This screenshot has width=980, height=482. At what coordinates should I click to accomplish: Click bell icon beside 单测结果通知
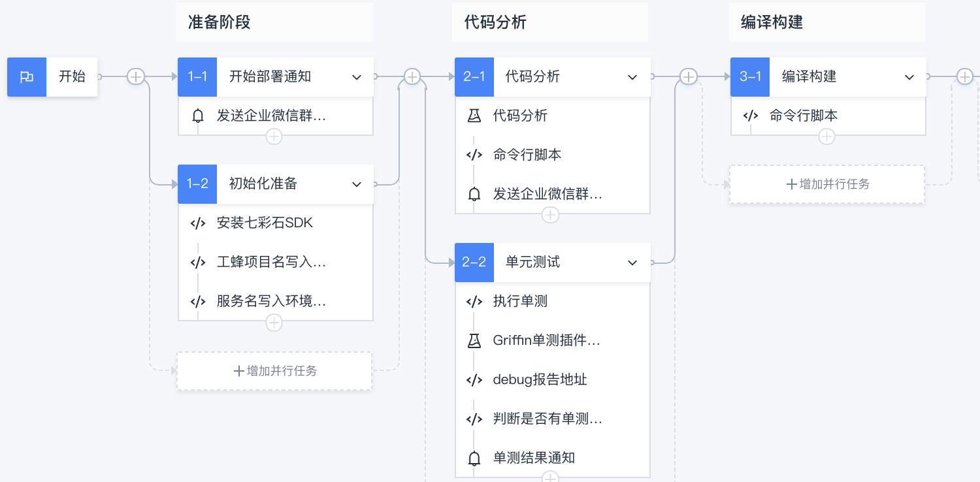pyautogui.click(x=474, y=458)
